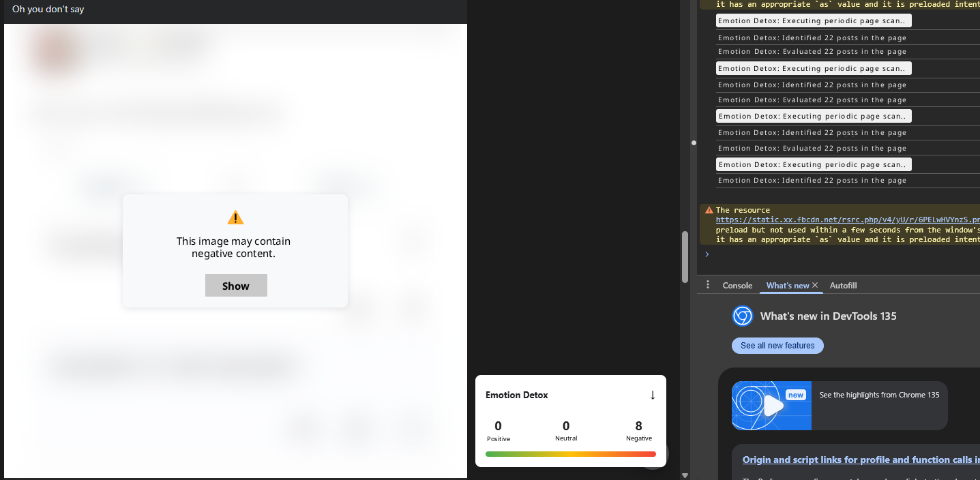Play the Chrome 135 highlights video thumbnail
The width and height of the screenshot is (980, 480).
coord(771,406)
